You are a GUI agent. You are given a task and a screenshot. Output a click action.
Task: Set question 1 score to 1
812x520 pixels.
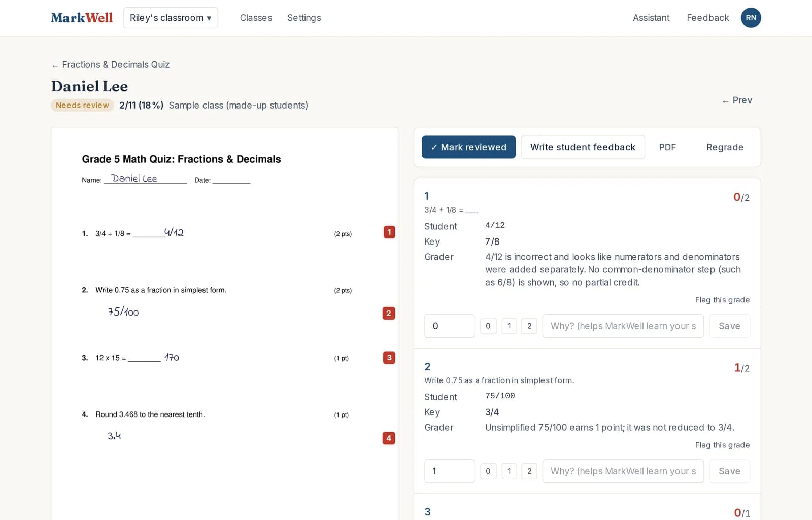pos(509,326)
